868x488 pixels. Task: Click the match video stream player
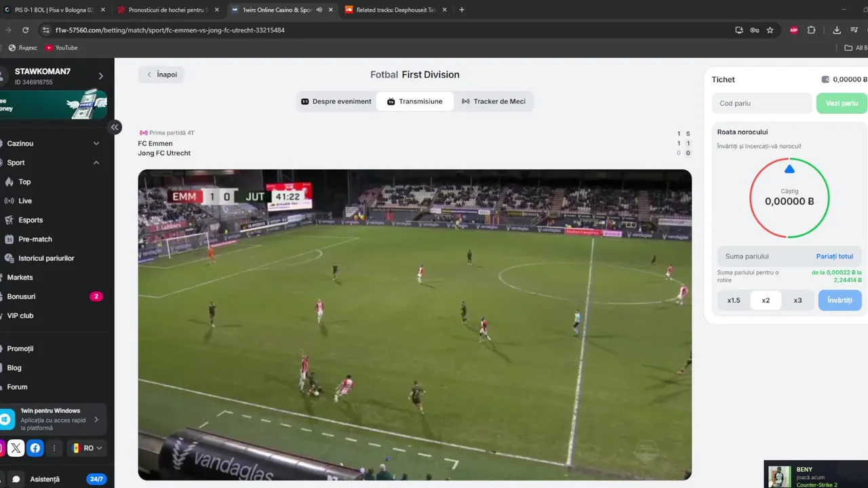(x=414, y=325)
